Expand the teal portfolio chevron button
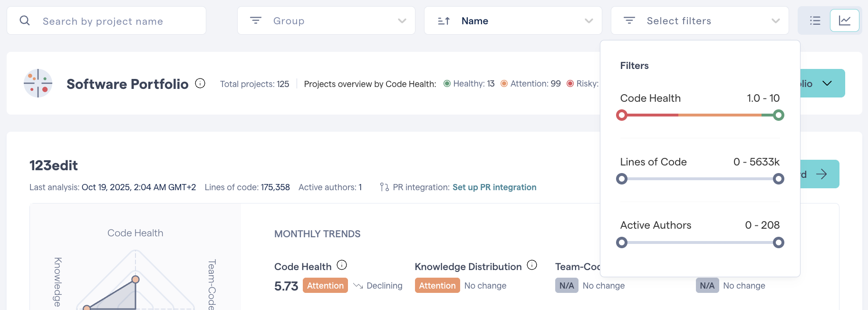The height and width of the screenshot is (310, 868). [827, 83]
